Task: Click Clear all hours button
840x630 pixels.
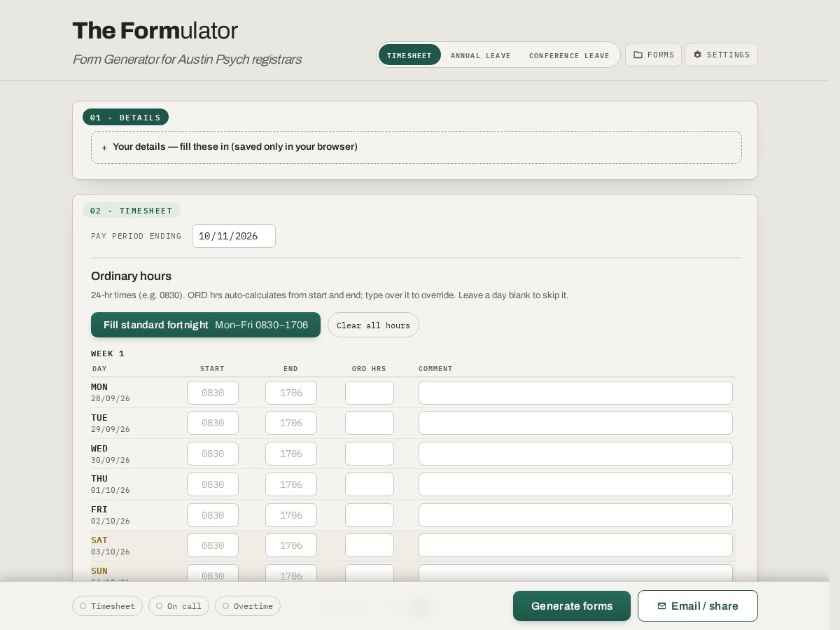Action: pos(373,325)
